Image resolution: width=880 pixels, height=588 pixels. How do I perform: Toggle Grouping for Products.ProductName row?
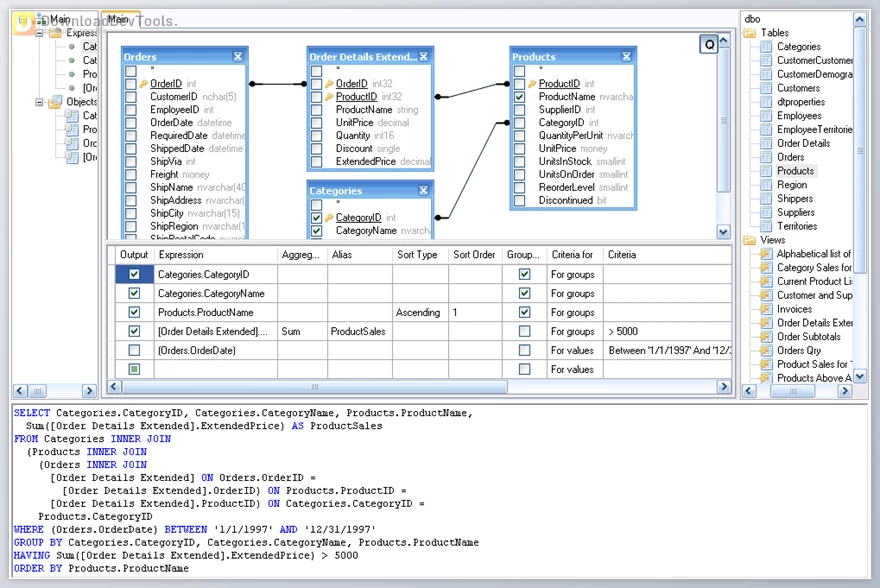[x=524, y=313]
